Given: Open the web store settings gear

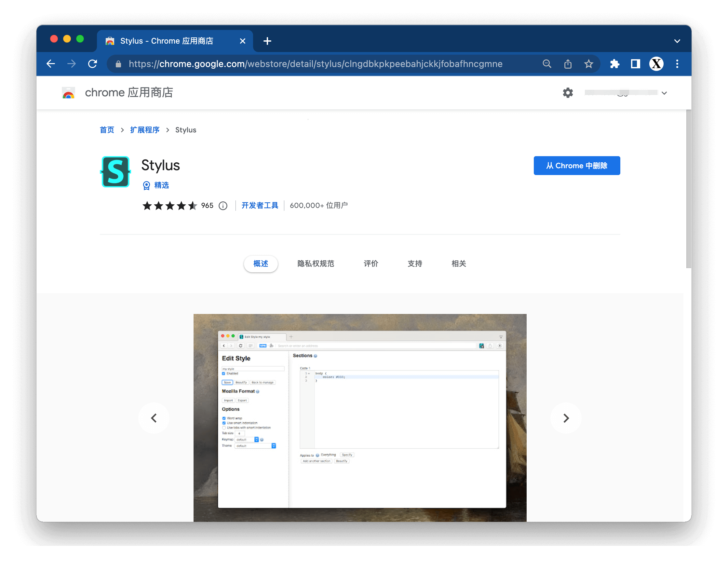Looking at the screenshot, I should tap(568, 93).
